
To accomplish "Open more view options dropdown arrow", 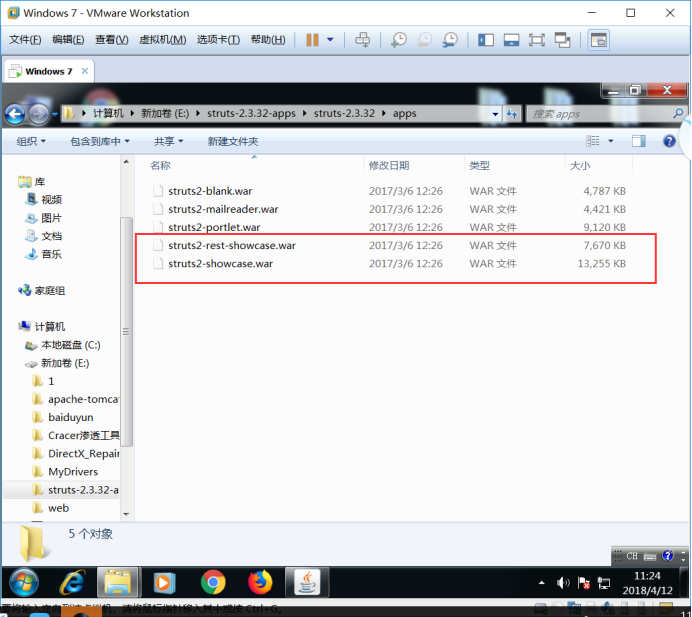I will [611, 141].
